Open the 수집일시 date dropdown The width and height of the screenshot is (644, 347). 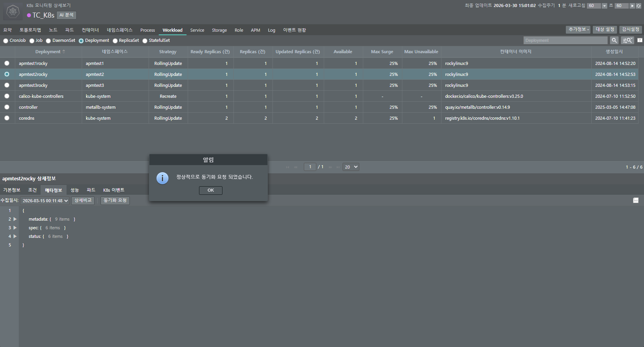point(45,201)
